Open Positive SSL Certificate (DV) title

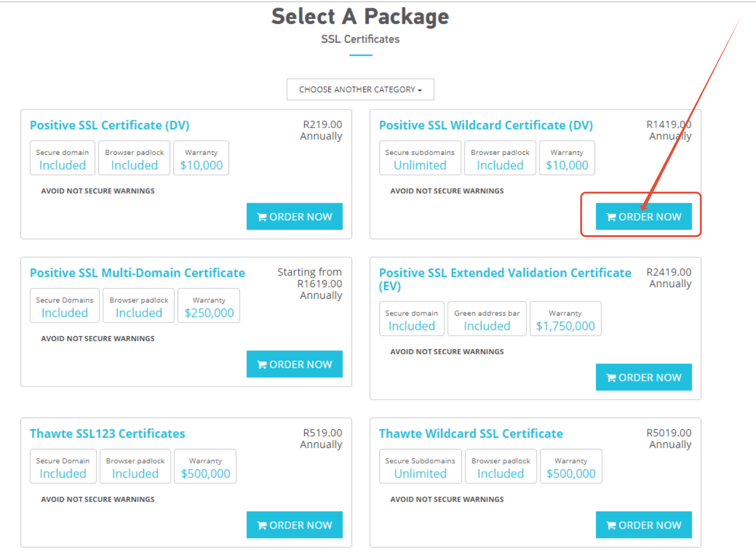(109, 125)
